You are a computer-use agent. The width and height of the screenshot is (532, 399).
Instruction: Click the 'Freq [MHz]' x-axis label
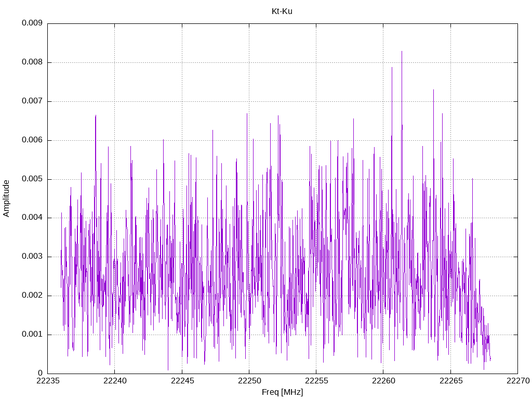pyautogui.click(x=282, y=392)
